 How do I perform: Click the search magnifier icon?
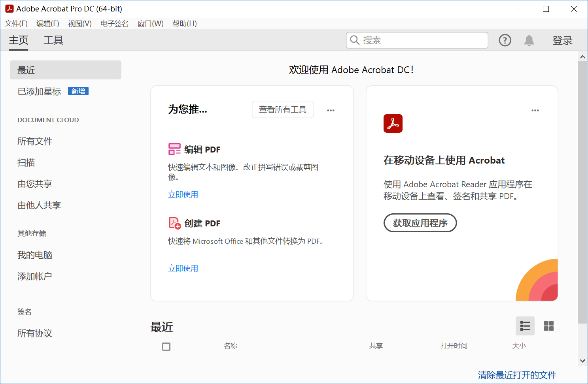click(355, 40)
